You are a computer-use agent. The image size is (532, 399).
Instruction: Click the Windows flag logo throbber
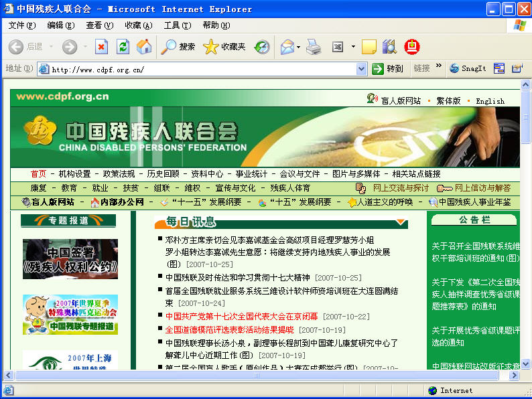[519, 25]
